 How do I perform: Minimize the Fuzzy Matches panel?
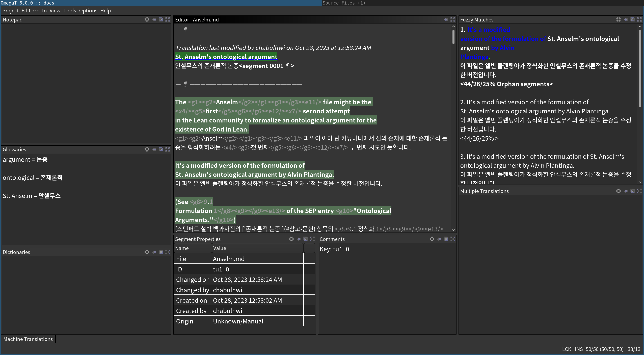(x=626, y=19)
